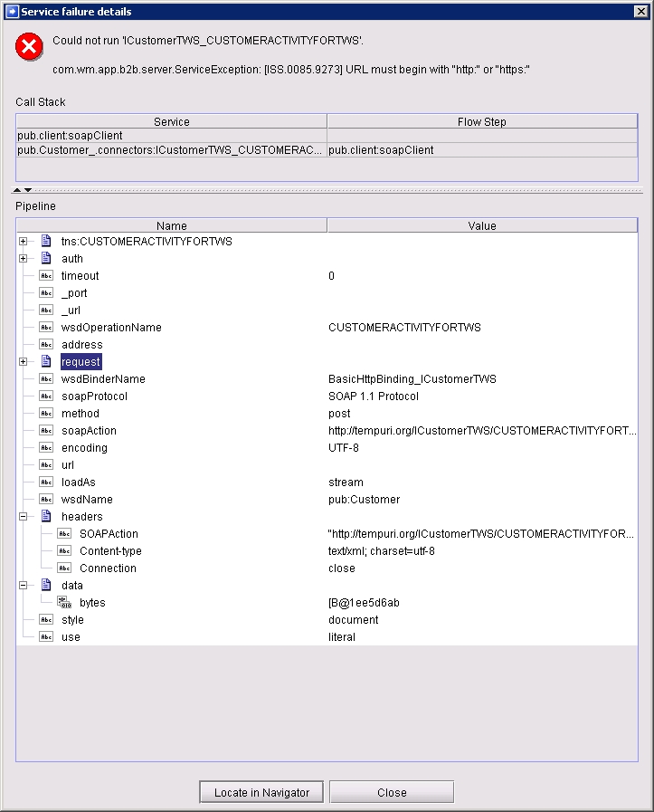Screen dimensions: 654x812
Task: Click the Abc icon next to wsdName
Action: pyautogui.click(x=46, y=499)
